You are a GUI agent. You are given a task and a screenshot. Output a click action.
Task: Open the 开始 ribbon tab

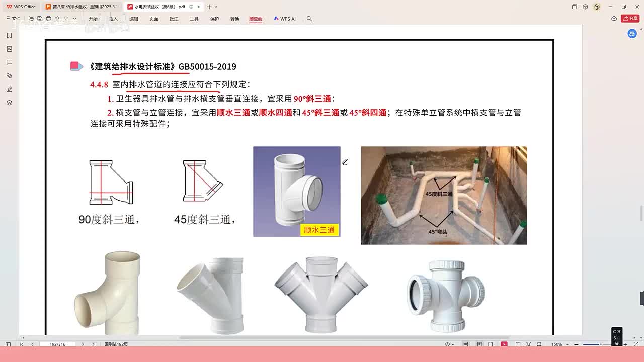[x=93, y=19]
